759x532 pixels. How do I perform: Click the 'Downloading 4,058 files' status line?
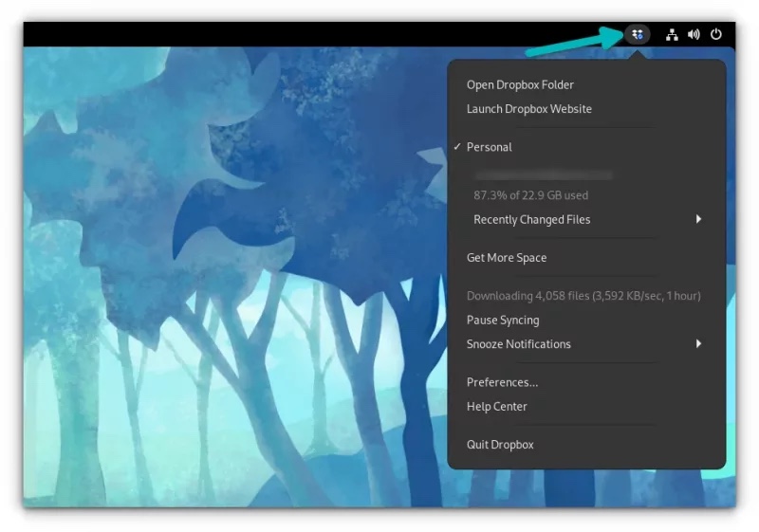pos(583,296)
